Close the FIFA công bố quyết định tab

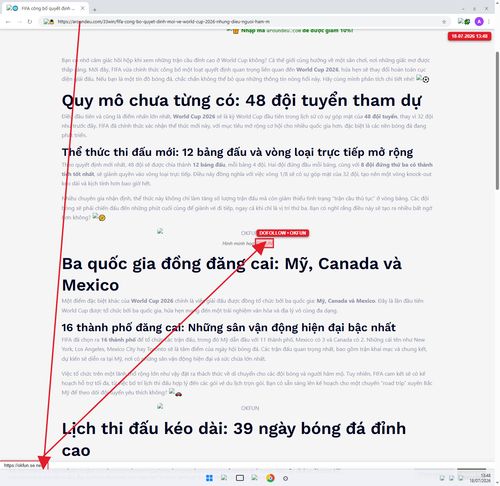click(x=83, y=8)
